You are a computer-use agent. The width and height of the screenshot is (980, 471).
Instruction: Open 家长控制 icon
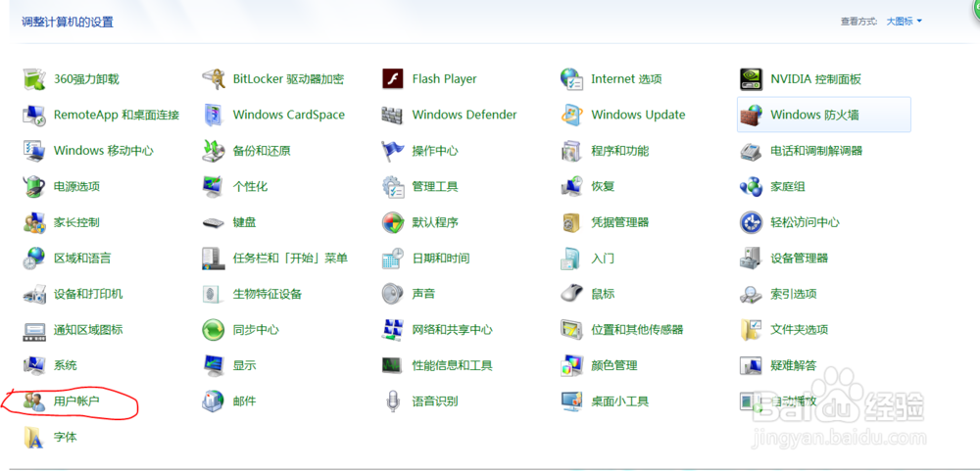[34, 222]
